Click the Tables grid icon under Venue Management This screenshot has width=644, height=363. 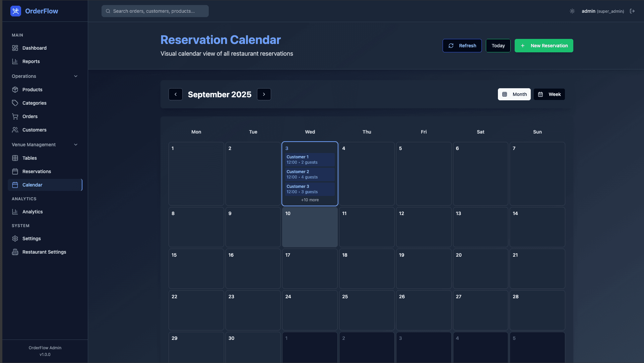(15, 158)
